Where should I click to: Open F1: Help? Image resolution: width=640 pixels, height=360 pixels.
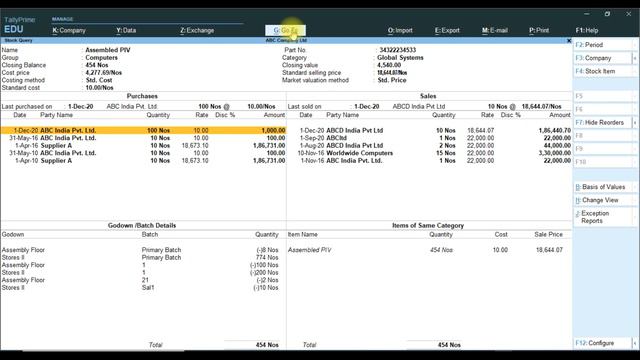[x=587, y=30]
